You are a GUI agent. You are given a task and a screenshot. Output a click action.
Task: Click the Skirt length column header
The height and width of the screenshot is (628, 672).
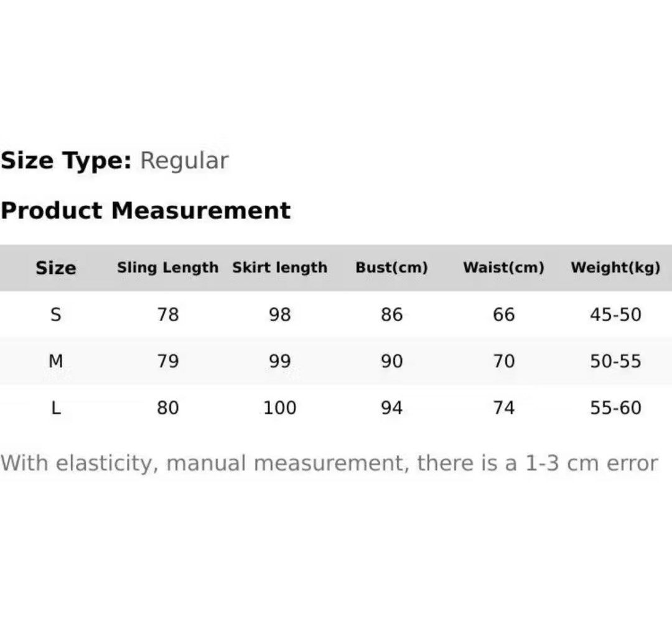tap(280, 268)
